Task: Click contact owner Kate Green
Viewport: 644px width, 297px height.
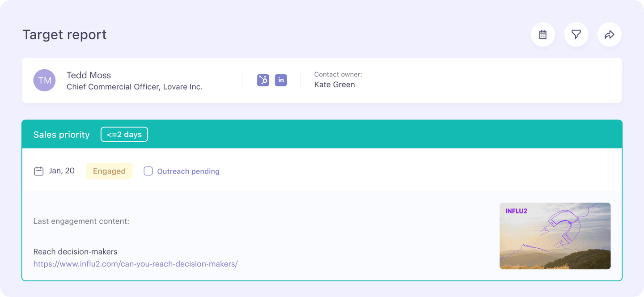Action: click(335, 85)
